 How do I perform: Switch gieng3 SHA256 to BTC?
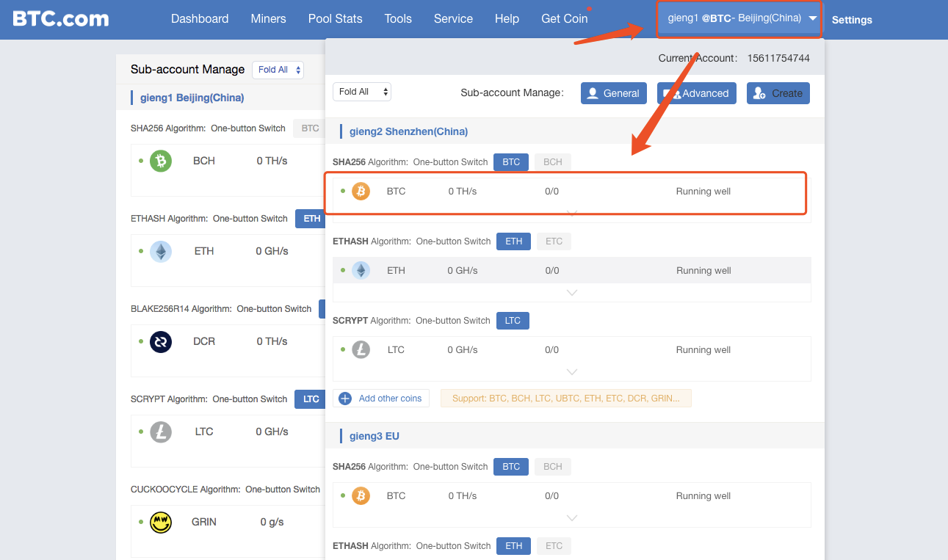click(511, 467)
